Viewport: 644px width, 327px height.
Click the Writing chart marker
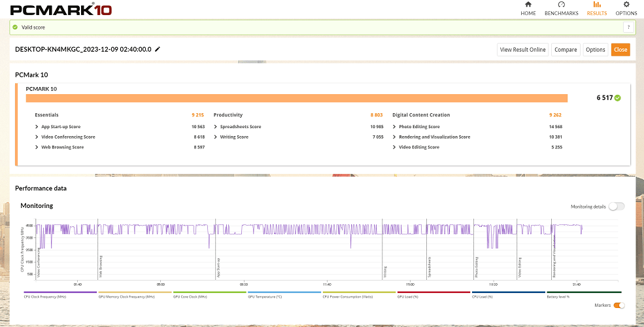coord(385,272)
